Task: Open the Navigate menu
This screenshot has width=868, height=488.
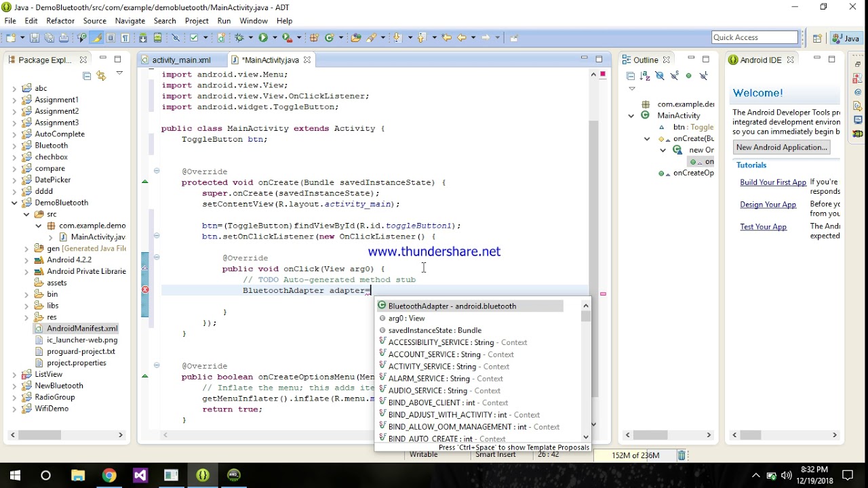Action: point(130,21)
